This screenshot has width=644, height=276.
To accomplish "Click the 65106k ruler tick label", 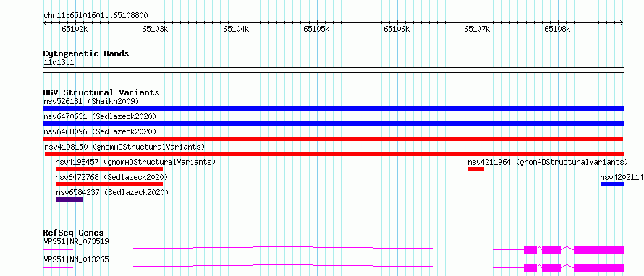I will (x=397, y=29).
